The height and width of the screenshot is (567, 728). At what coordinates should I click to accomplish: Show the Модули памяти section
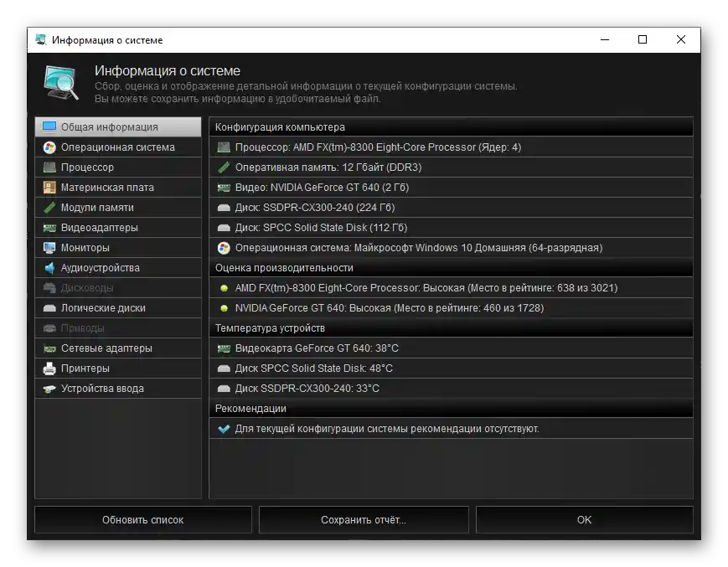click(x=118, y=208)
